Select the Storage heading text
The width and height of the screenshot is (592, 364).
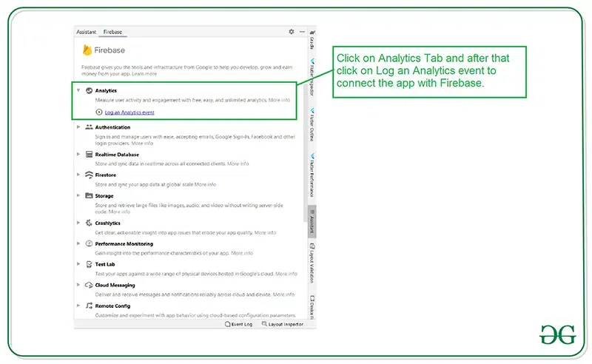[x=104, y=196]
